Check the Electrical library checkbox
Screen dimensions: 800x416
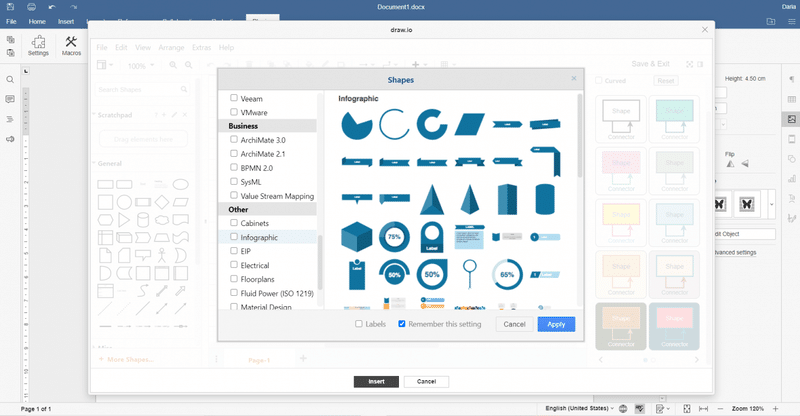tap(234, 264)
